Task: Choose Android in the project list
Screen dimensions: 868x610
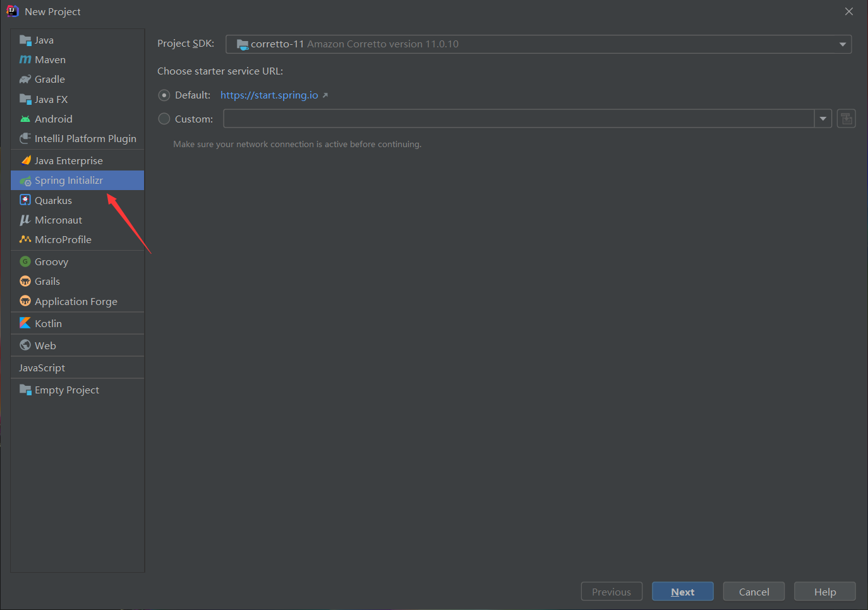Action: (77, 119)
